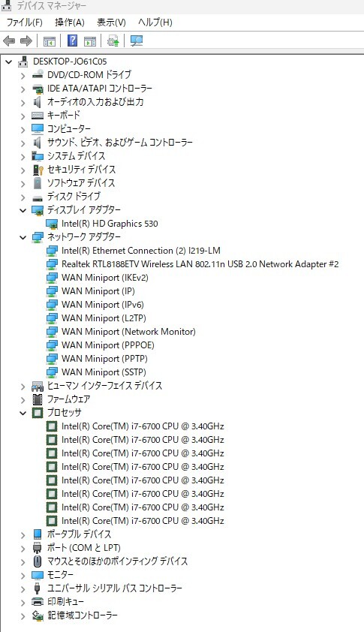Viewport: 364px width, 632px height.
Task: Open the blue question mark Help icon
Action: (72, 41)
